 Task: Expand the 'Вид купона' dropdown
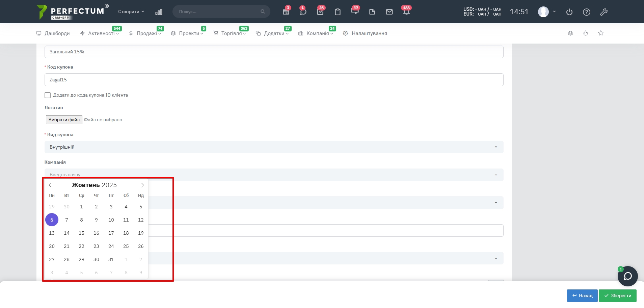click(274, 147)
